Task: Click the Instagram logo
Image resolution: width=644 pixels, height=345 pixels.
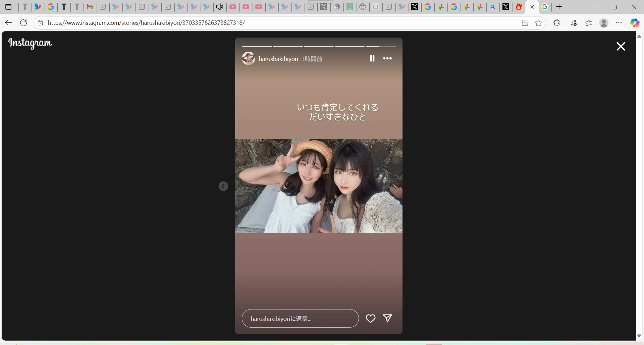Action: (30, 43)
